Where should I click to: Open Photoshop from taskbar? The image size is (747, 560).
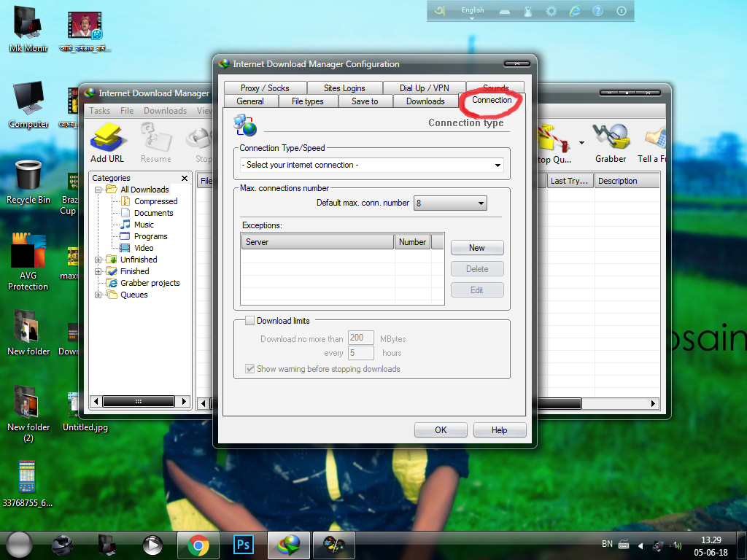tap(244, 545)
